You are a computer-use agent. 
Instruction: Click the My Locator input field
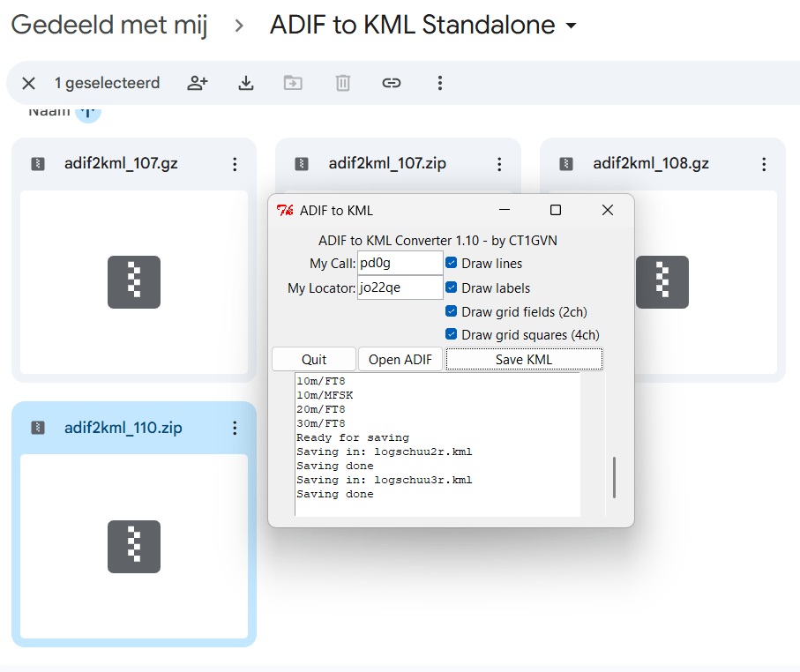400,287
